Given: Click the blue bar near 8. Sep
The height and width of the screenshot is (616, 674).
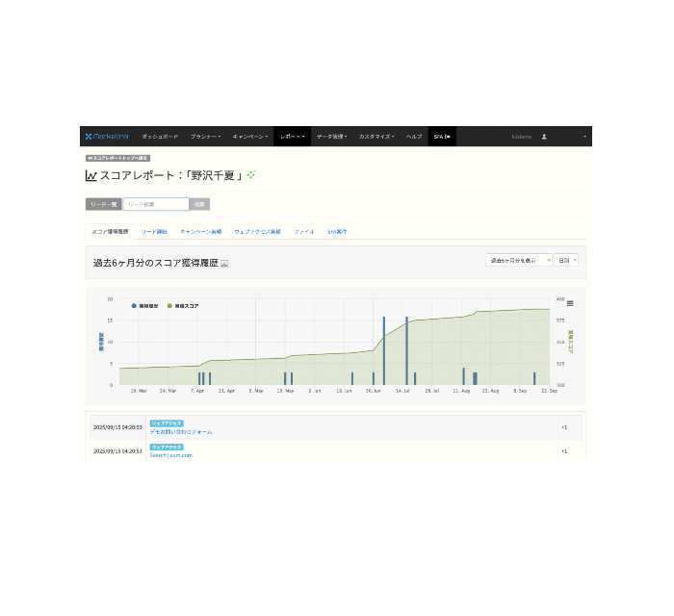Looking at the screenshot, I should click(534, 378).
